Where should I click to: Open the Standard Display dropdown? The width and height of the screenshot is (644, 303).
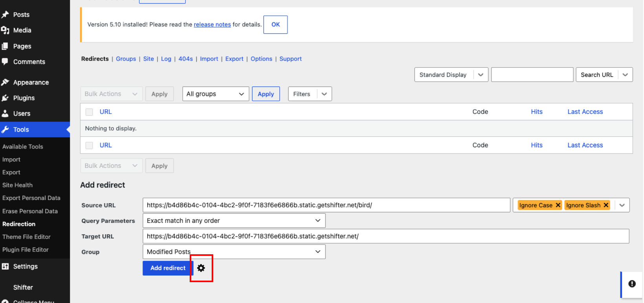[451, 75]
